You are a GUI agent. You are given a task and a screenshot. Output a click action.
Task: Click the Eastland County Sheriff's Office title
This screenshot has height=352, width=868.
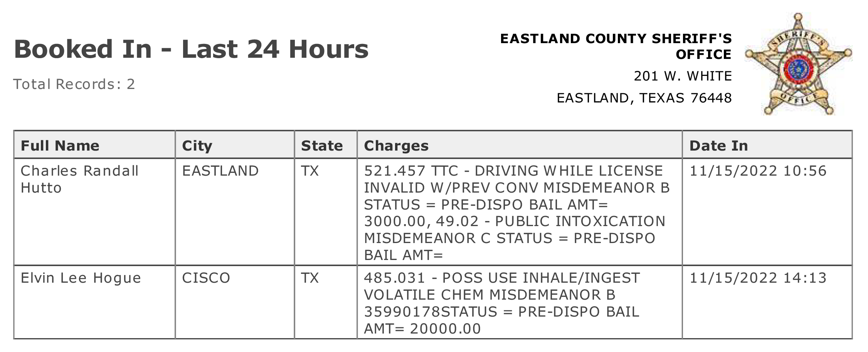(616, 46)
